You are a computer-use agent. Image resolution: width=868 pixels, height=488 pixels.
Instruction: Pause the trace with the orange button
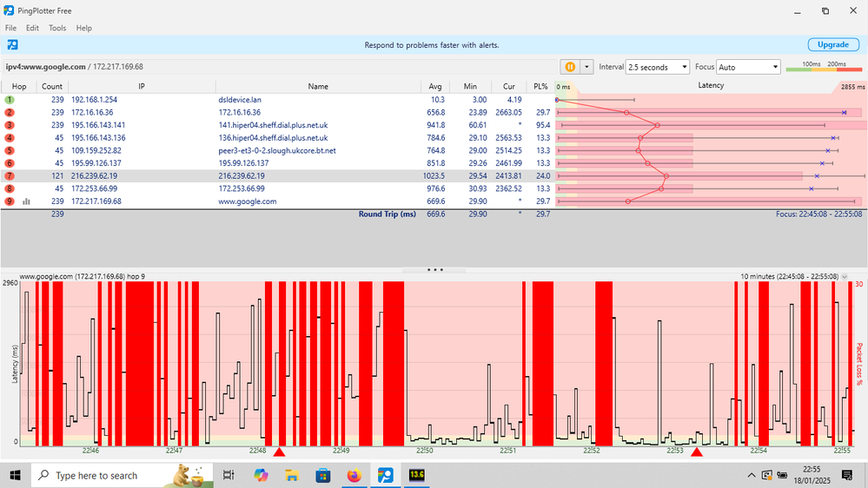pos(571,67)
